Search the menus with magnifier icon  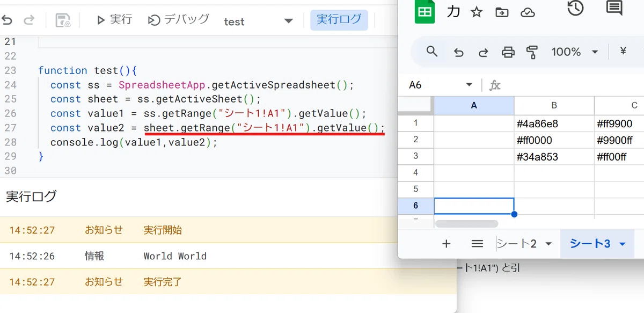pos(432,52)
